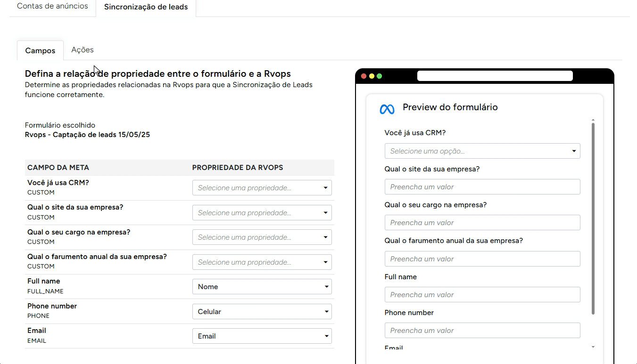Viewport: 637px width, 364px height.
Task: Expand the Email property dropdown
Action: [262, 336]
